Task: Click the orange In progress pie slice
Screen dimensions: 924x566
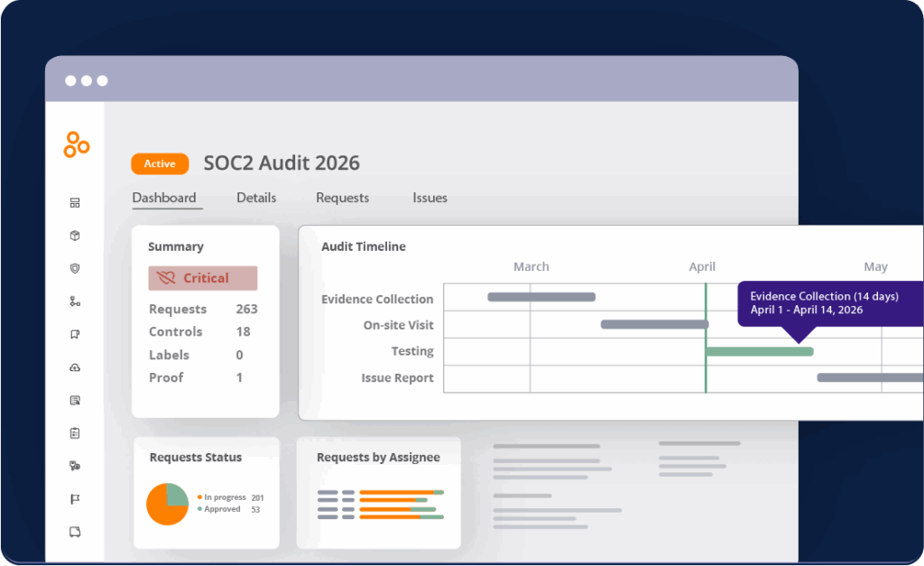Action: tap(159, 512)
